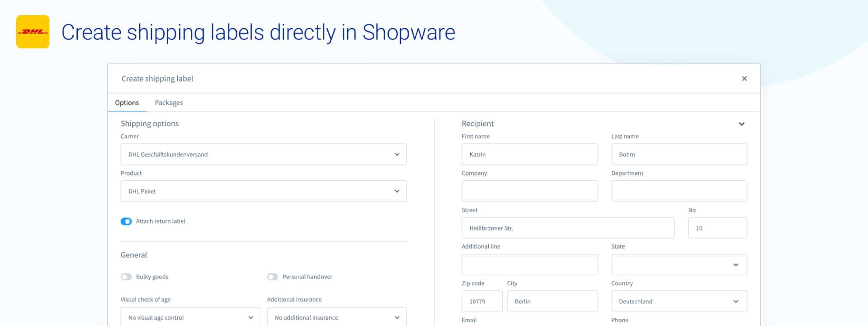The height and width of the screenshot is (326, 868).
Task: Click the General section heading
Action: [134, 255]
